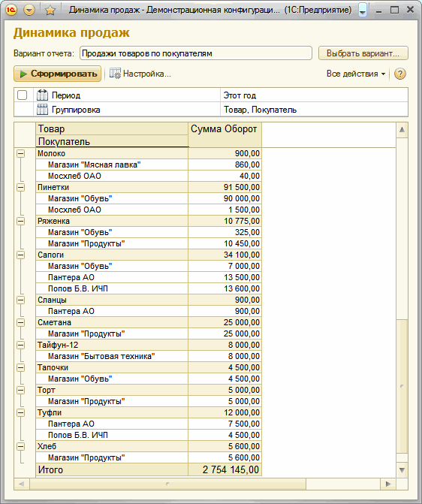Click the horizontal scrollbar left arrow
Screen dimensions: 422x504
tap(22, 484)
